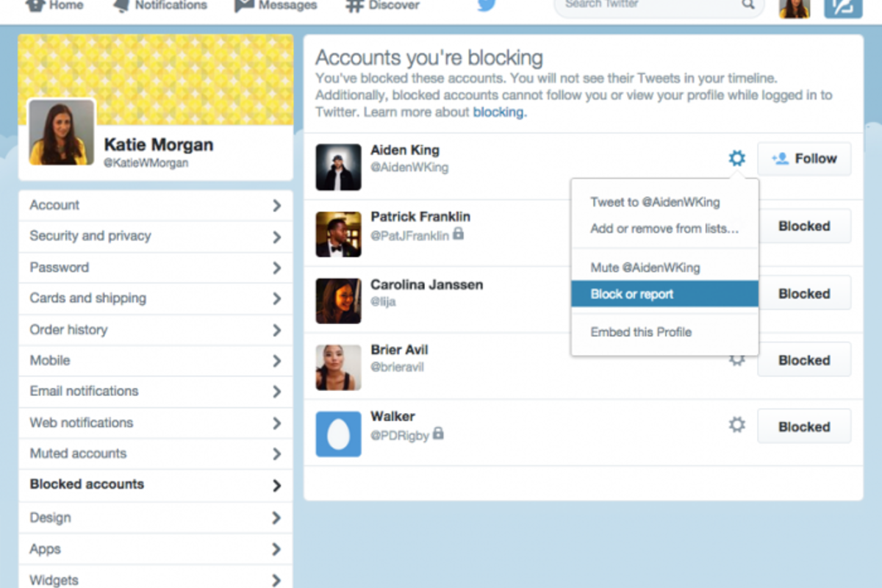882x588 pixels.
Task: Expand the Security and privacy section
Action: click(x=90, y=236)
